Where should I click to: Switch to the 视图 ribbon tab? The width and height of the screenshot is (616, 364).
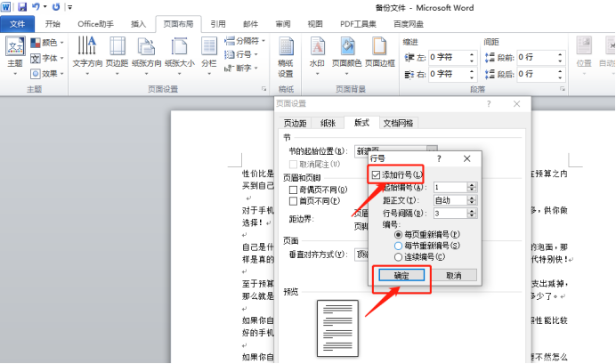[x=315, y=24]
